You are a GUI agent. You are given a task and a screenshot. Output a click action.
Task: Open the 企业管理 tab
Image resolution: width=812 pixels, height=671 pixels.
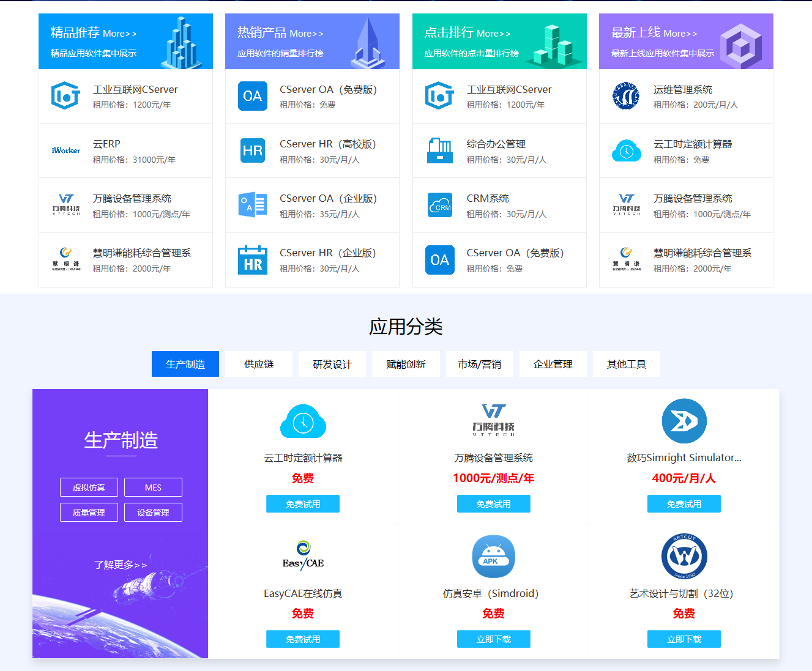(553, 364)
